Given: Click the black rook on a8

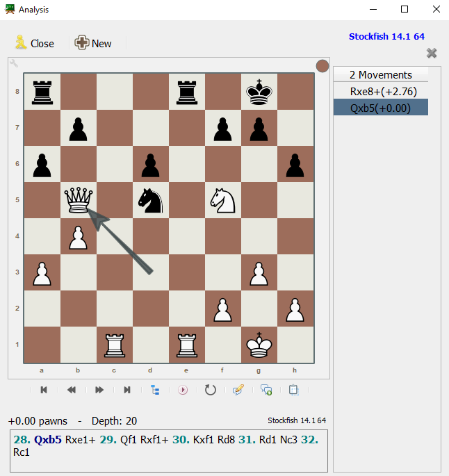Looking at the screenshot, I should pyautogui.click(x=42, y=92).
